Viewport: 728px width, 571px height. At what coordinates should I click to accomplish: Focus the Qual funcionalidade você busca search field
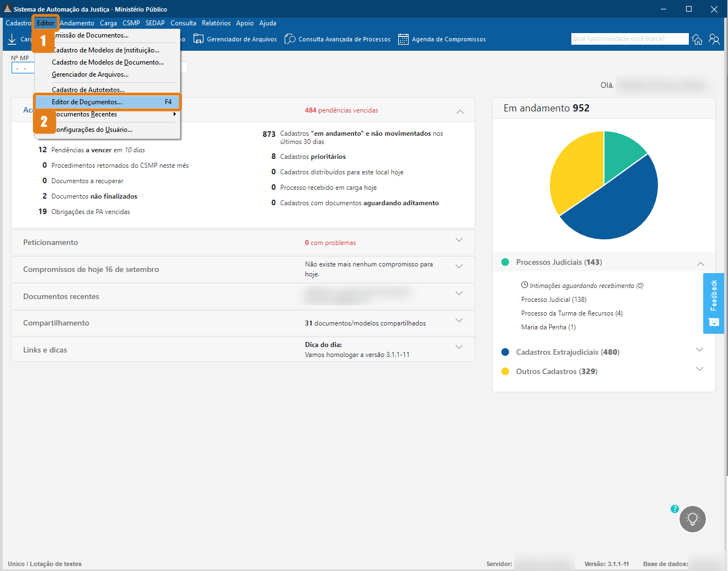630,39
